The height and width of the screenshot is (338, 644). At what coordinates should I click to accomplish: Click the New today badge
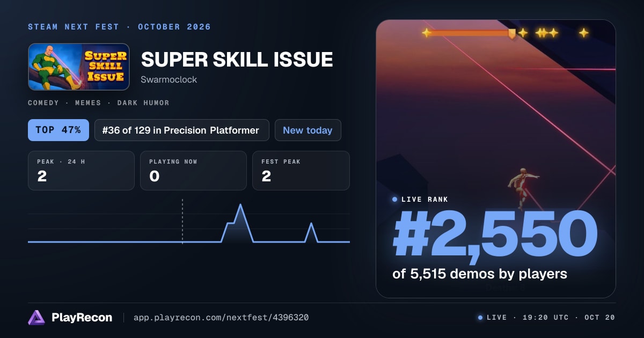pyautogui.click(x=308, y=130)
